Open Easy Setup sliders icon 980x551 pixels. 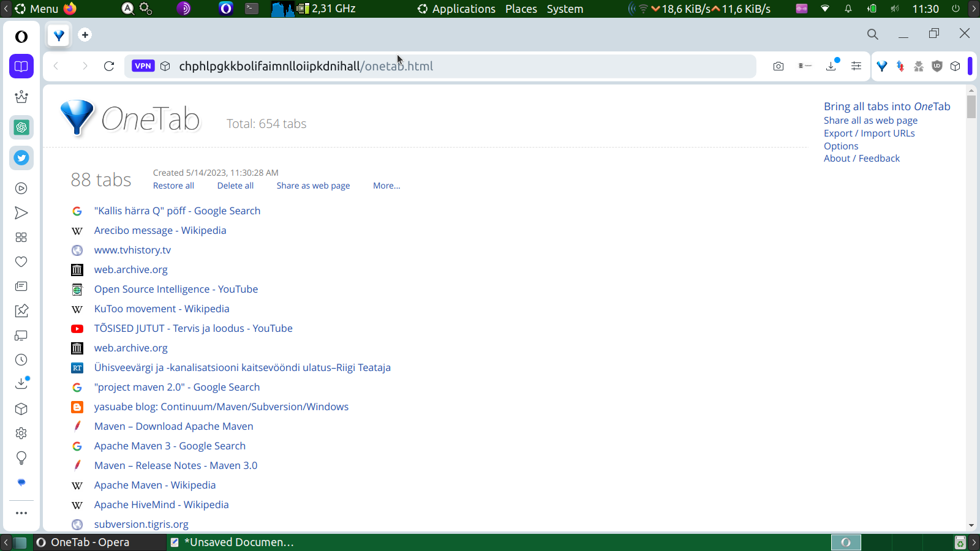(856, 66)
